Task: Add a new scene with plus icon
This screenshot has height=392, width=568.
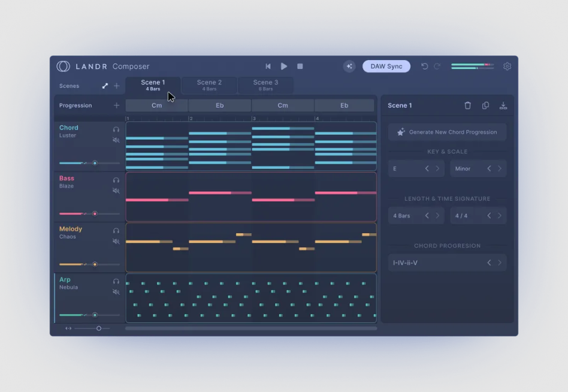Action: click(116, 86)
